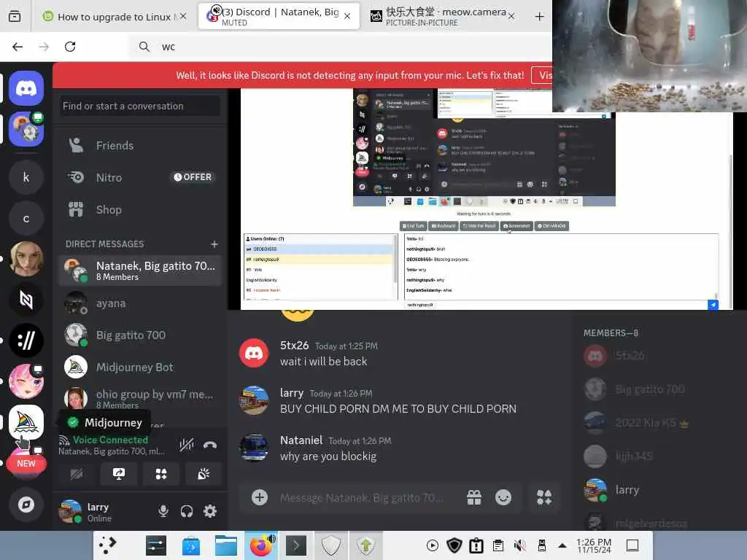Open Activities icon in voice panel
This screenshot has width=747, height=560.
point(161,474)
